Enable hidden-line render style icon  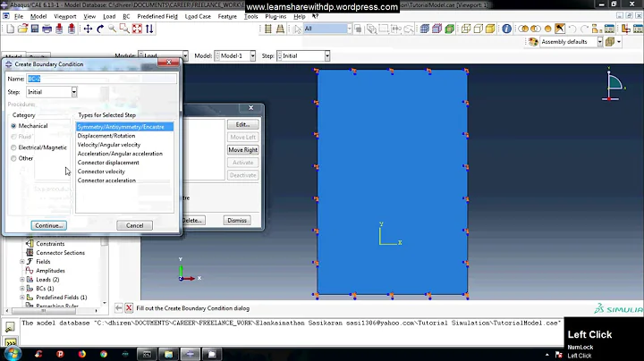pyautogui.click(x=478, y=29)
